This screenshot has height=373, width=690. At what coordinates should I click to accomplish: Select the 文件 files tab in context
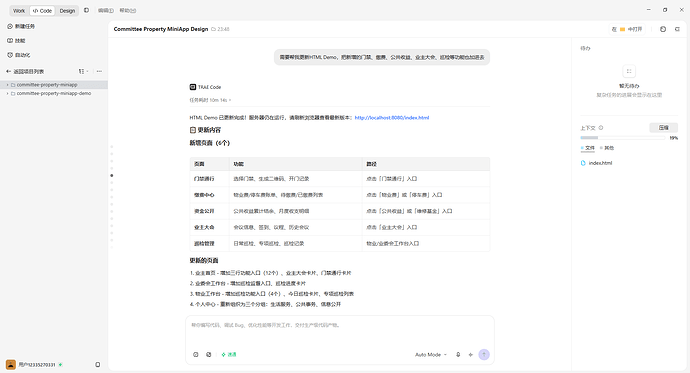click(x=588, y=148)
